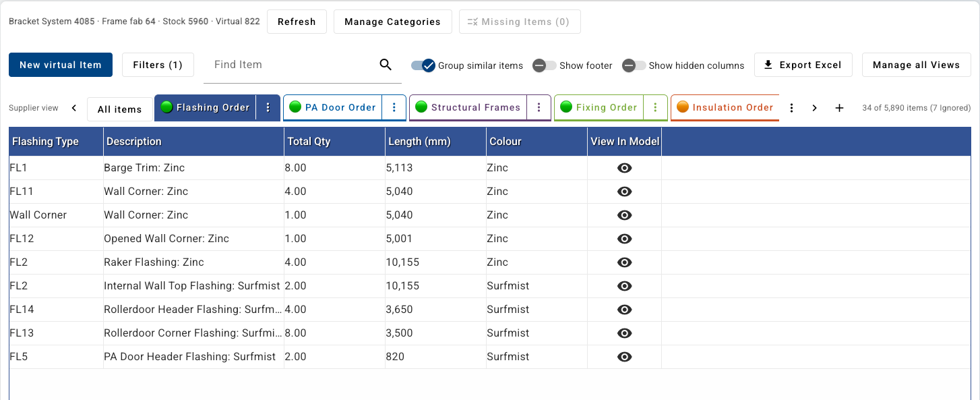Open Manage Categories
The height and width of the screenshot is (400, 980).
392,22
